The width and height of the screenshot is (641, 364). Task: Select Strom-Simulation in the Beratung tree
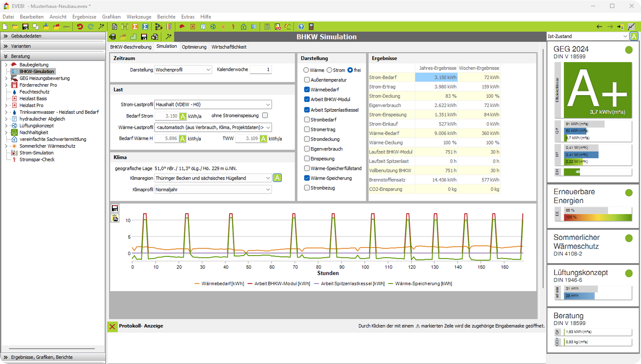pos(36,153)
